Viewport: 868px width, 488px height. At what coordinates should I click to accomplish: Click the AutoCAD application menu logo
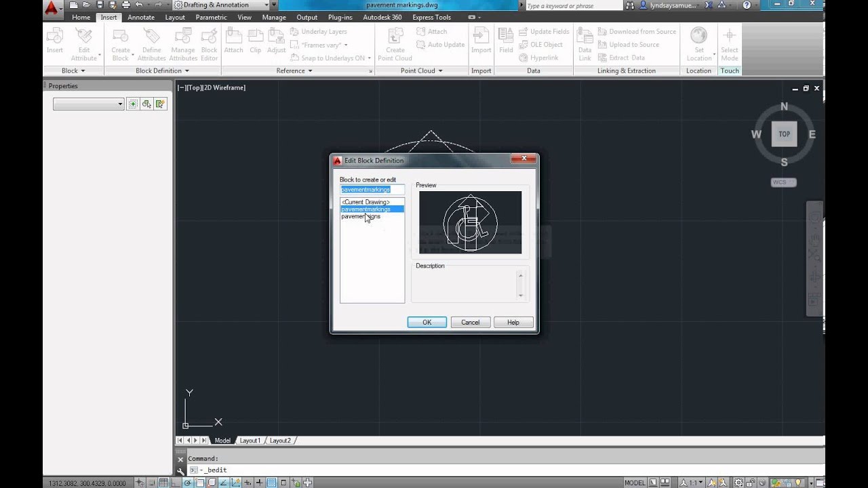click(x=52, y=8)
